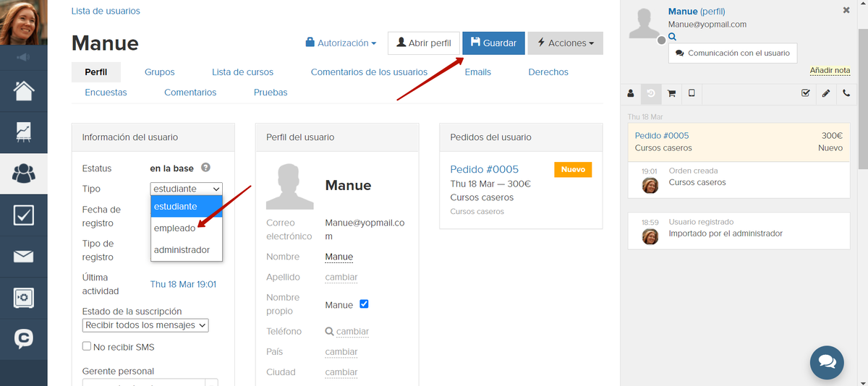The height and width of the screenshot is (386, 868).
Task: Click cambiar link for País
Action: click(341, 352)
